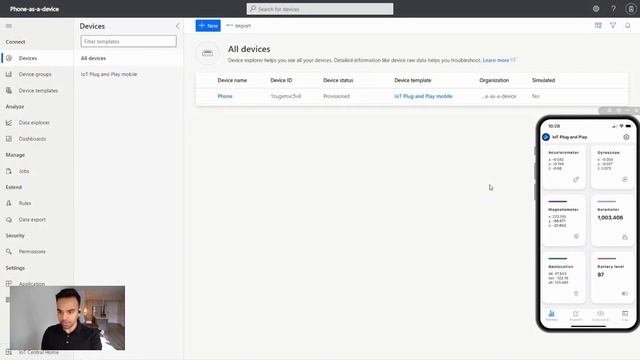The width and height of the screenshot is (640, 360).
Task: Click the Simulated value No
Action: tap(536, 96)
